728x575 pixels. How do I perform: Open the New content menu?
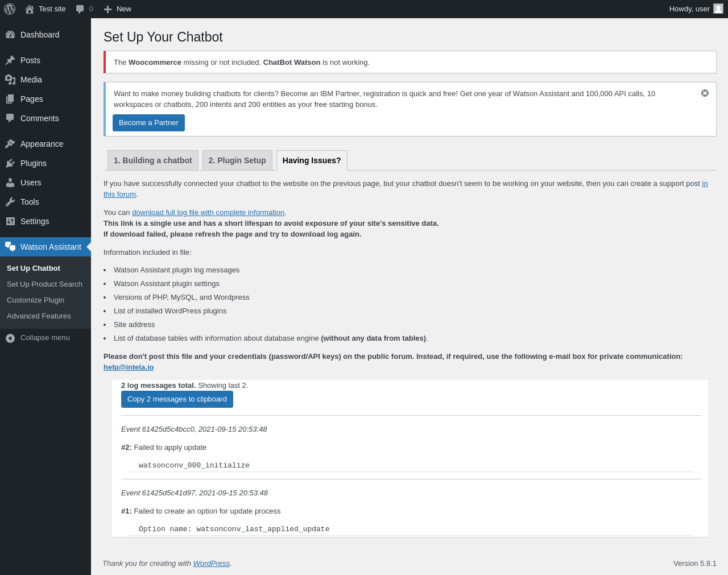tap(118, 9)
